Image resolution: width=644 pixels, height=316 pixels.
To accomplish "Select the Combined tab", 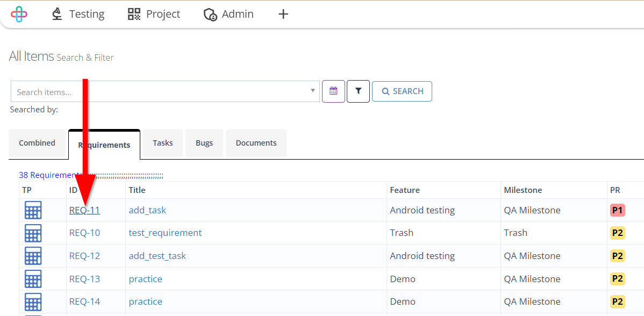I will [x=37, y=143].
